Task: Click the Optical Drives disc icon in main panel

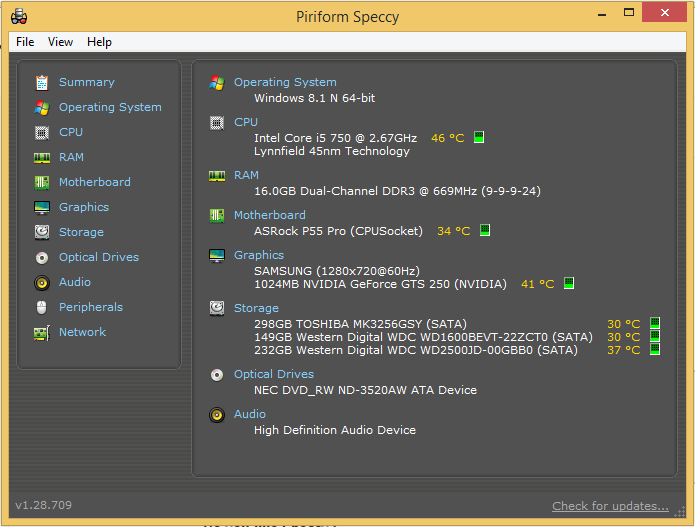Action: click(217, 375)
